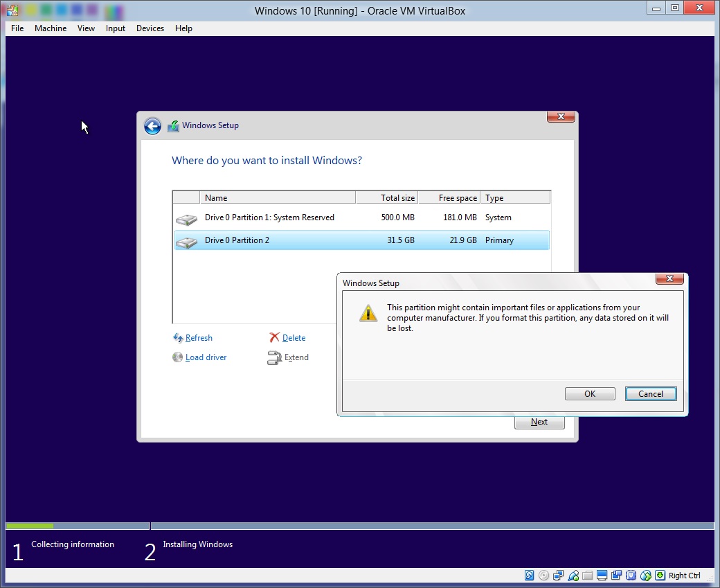Click the Next button in Windows Setup
This screenshot has height=588, width=720.
(539, 422)
